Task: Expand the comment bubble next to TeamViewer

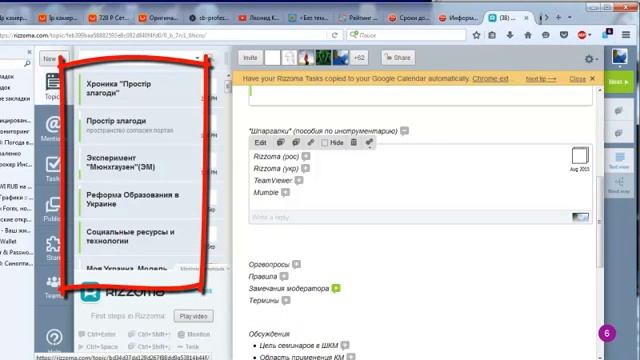Action: (x=299, y=180)
